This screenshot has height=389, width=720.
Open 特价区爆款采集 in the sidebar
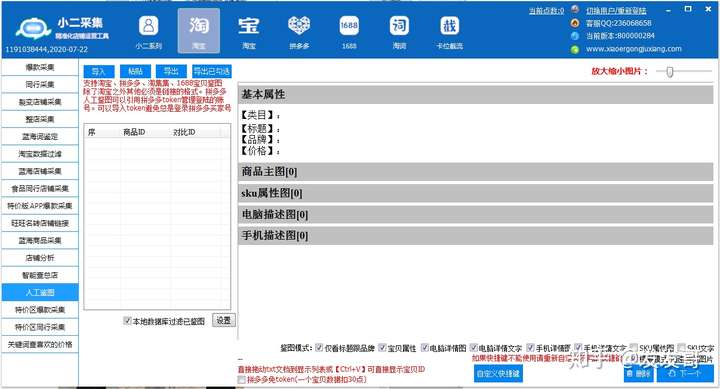(x=40, y=310)
